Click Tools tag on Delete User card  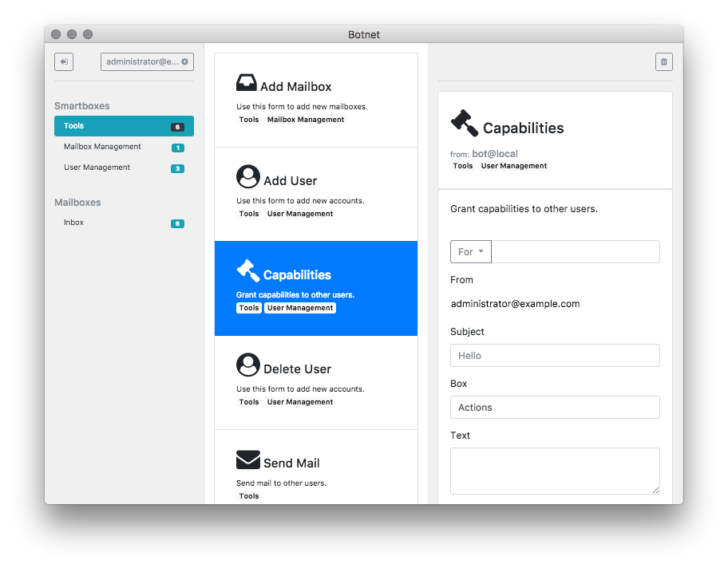tap(249, 402)
